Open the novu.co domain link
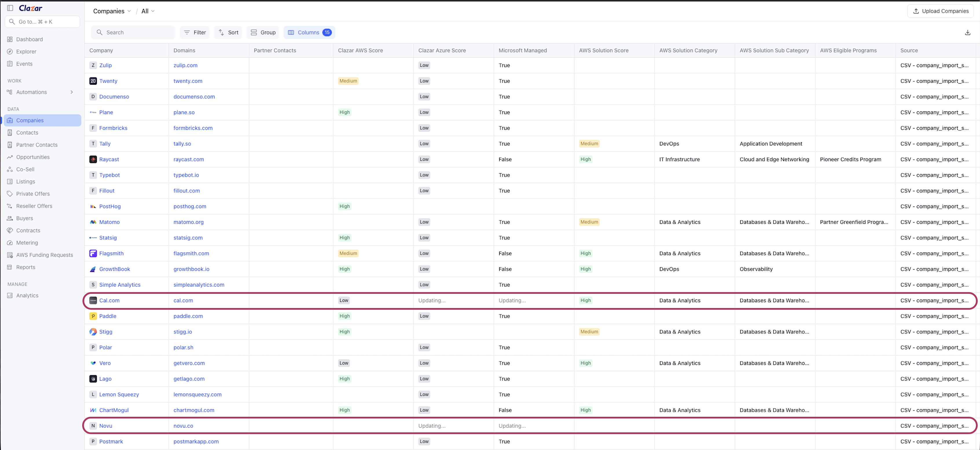This screenshot has height=450, width=980. tap(183, 426)
